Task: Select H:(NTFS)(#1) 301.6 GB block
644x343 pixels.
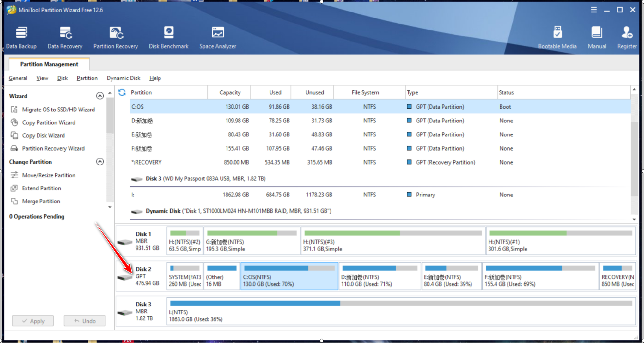Action: click(x=561, y=241)
